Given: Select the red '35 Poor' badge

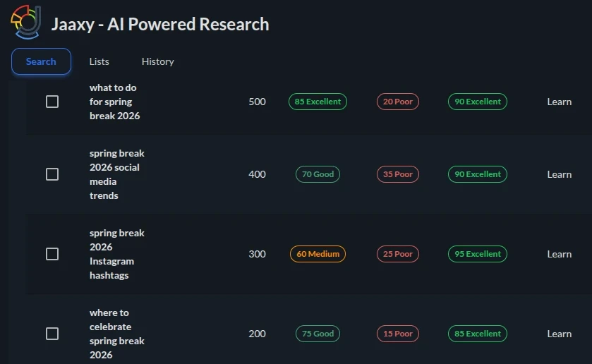Looking at the screenshot, I should tap(397, 174).
